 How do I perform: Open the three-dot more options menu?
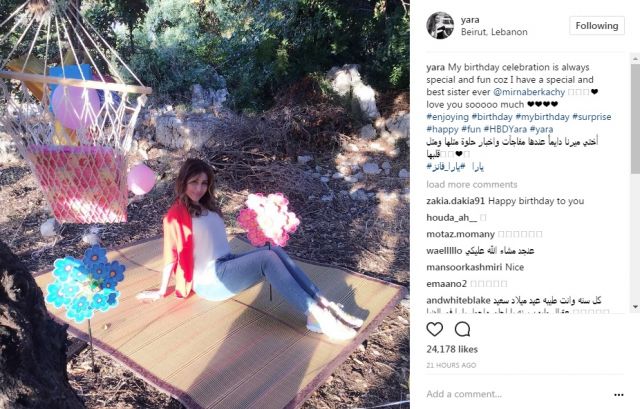618,395
